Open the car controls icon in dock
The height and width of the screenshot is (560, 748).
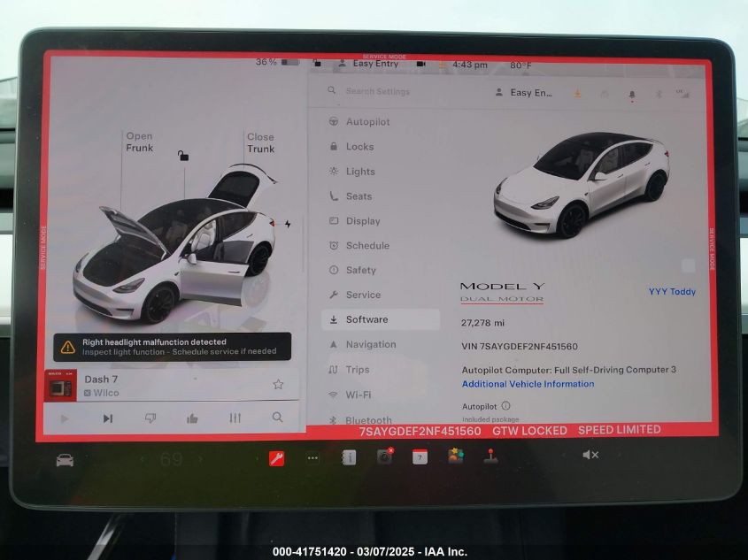point(65,459)
